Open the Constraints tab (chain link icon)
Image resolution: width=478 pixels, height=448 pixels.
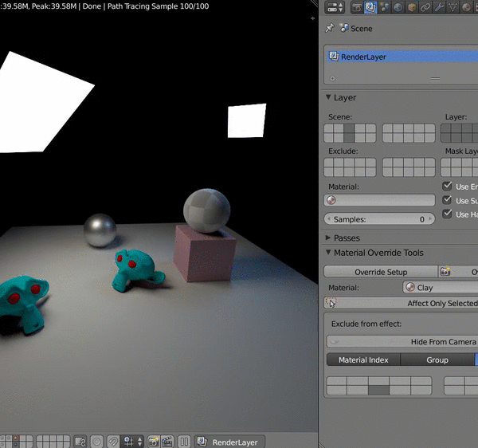pos(425,7)
